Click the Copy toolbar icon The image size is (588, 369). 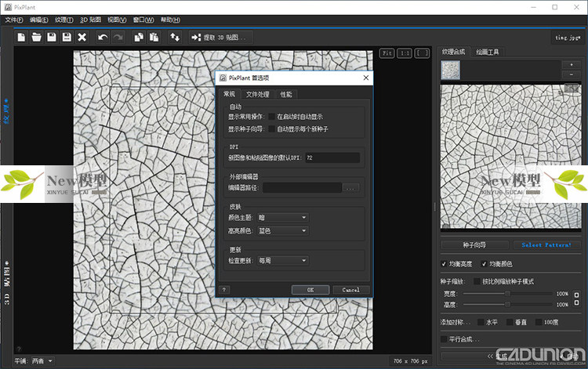pos(139,37)
